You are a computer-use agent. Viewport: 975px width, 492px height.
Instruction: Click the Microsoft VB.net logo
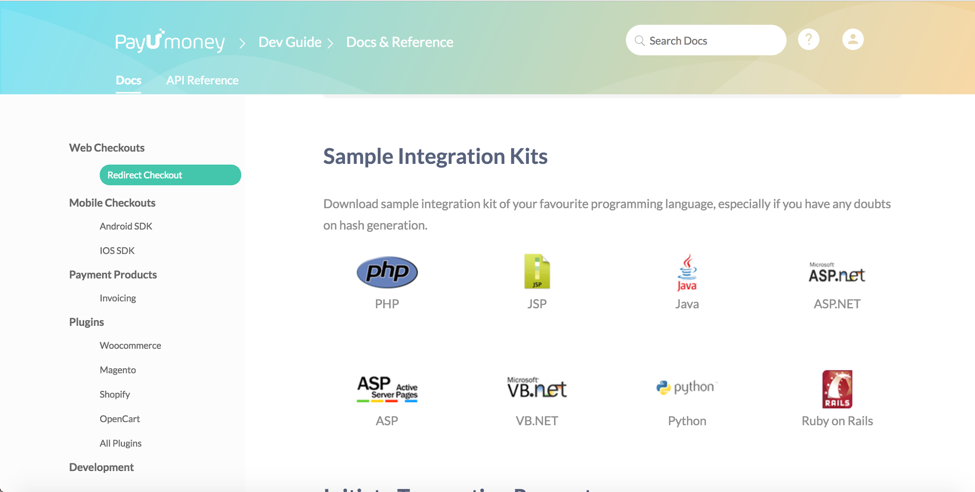537,388
